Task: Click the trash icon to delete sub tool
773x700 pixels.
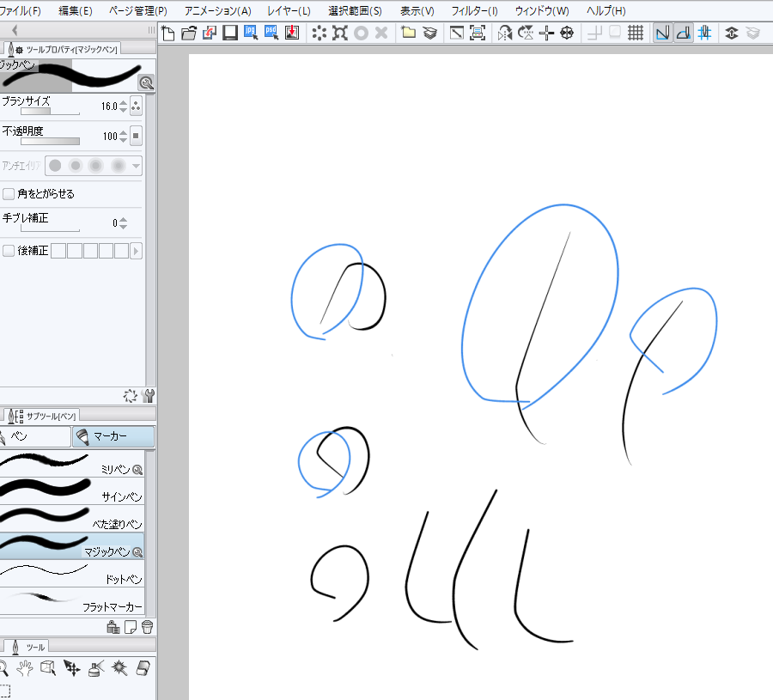Action: 147,627
